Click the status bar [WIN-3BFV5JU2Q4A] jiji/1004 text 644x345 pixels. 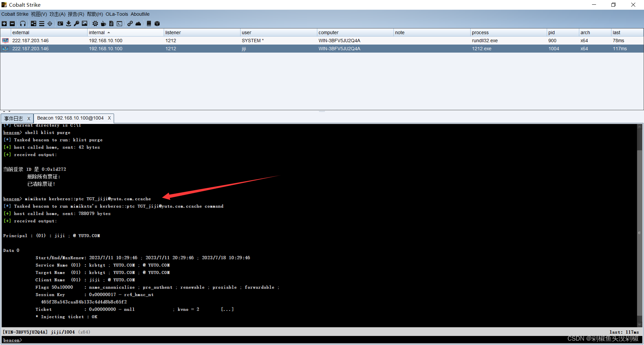pos(39,332)
